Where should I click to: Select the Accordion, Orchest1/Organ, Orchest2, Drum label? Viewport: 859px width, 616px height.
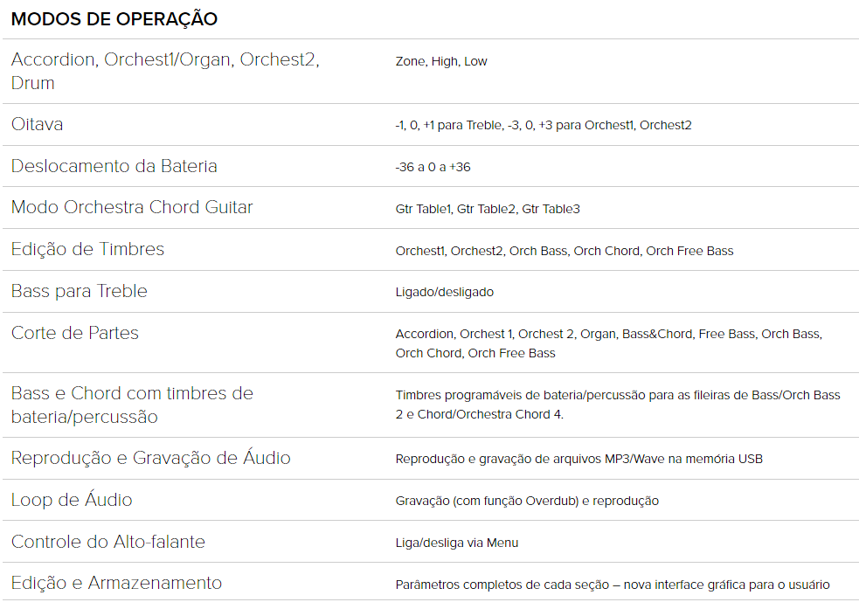165,71
